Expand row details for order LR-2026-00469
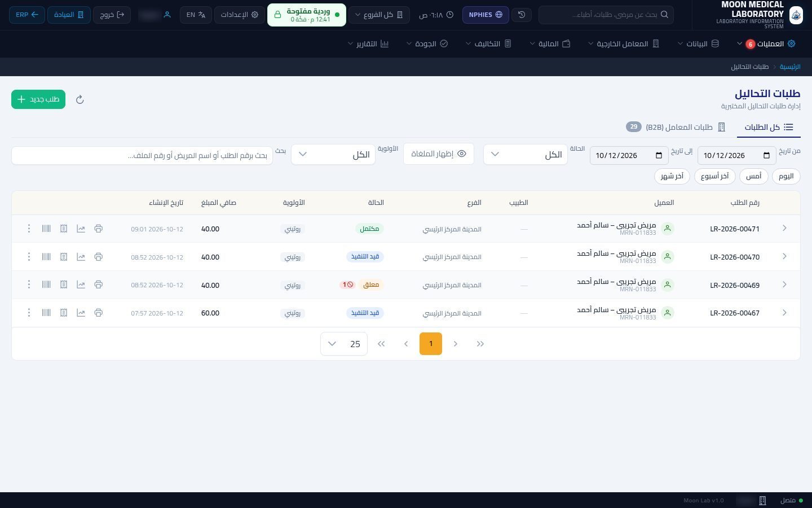This screenshot has height=508, width=812. coord(784,284)
